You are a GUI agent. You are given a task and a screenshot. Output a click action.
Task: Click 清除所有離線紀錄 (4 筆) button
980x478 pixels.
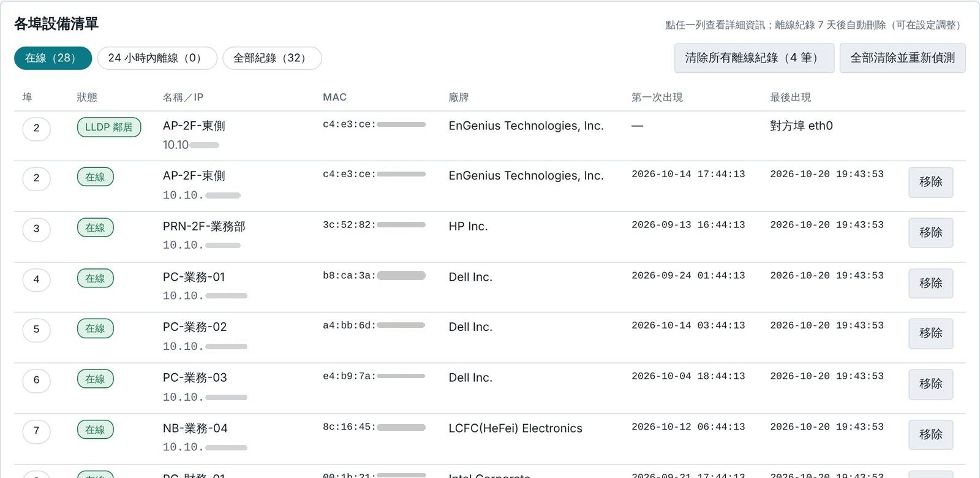pyautogui.click(x=754, y=58)
